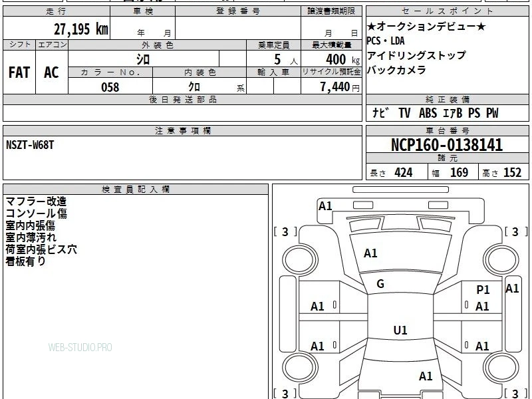
Task: Select the シフト header label
Action: [19, 45]
